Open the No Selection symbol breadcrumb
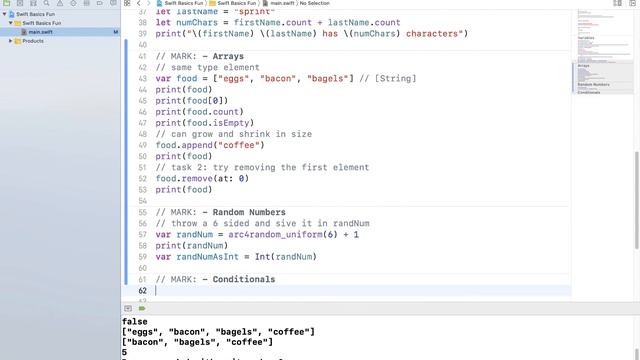The height and width of the screenshot is (360, 640). [x=314, y=3]
